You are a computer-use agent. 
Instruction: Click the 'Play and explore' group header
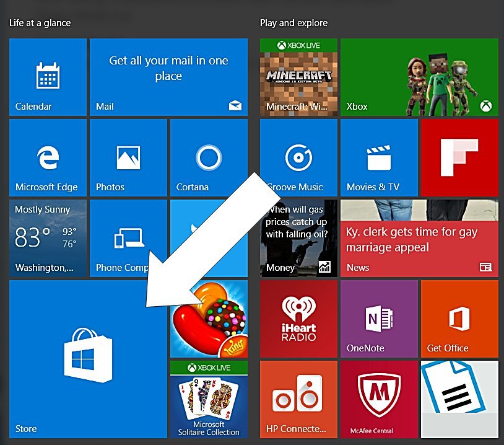(x=293, y=23)
